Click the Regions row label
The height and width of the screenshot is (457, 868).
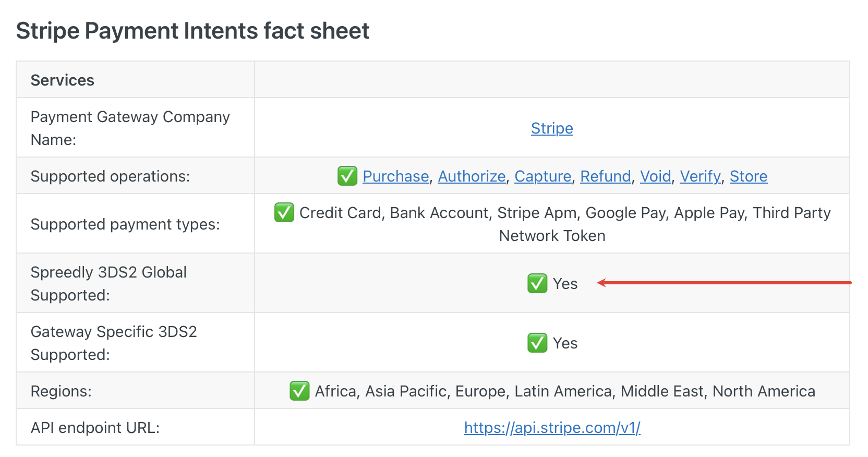pos(61,391)
